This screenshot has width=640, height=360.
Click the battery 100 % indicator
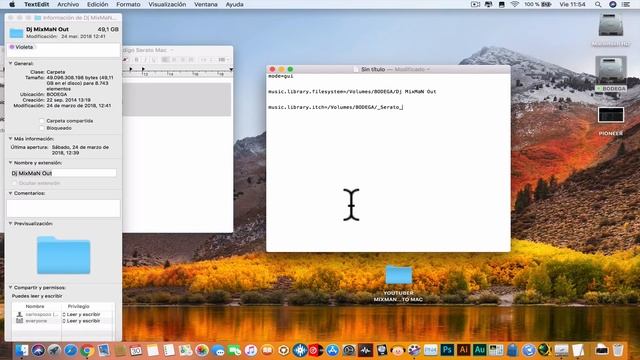538,4
